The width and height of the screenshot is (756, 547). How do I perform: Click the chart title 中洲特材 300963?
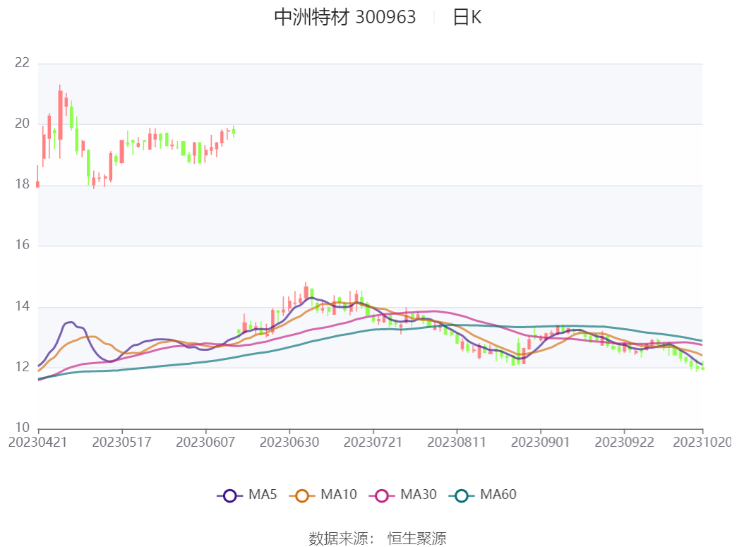pos(344,18)
